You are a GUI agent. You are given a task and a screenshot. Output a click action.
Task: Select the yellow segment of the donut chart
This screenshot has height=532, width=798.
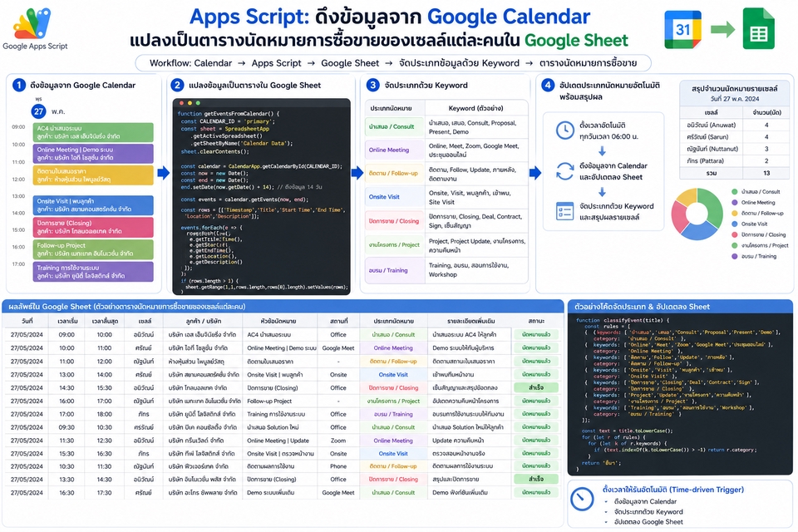(x=686, y=196)
